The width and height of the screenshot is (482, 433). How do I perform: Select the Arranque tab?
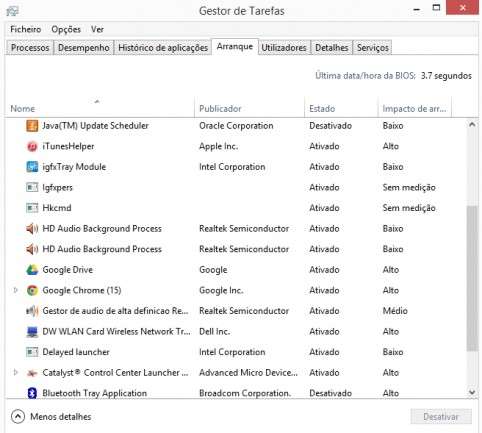235,47
